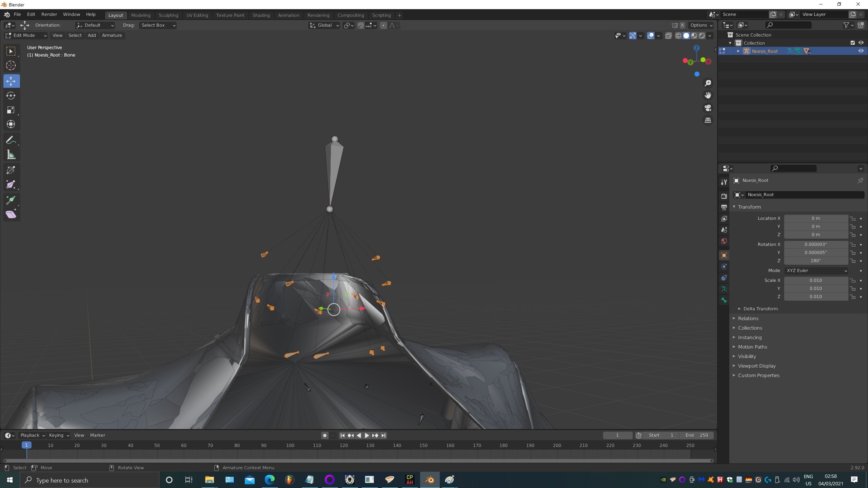
Task: Click the Location X value field
Action: click(x=816, y=219)
